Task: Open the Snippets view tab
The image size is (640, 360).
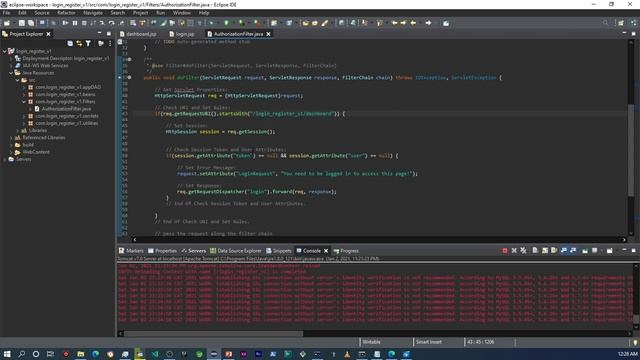Action: [x=278, y=251]
